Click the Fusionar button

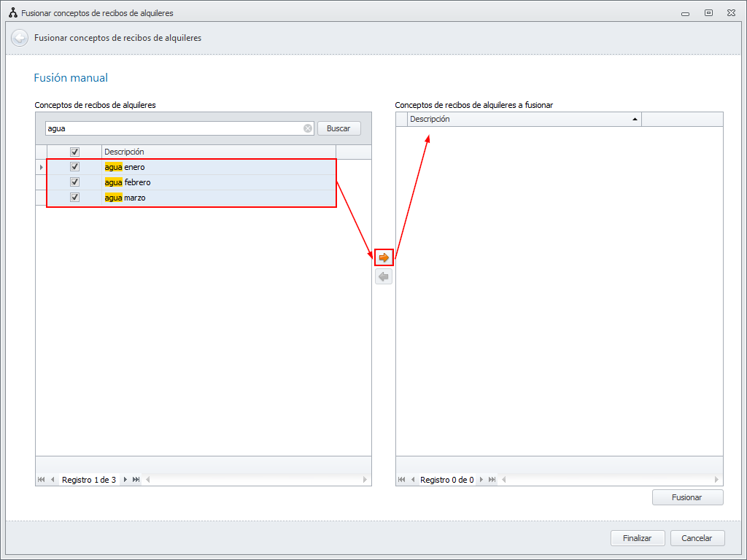[x=687, y=497]
